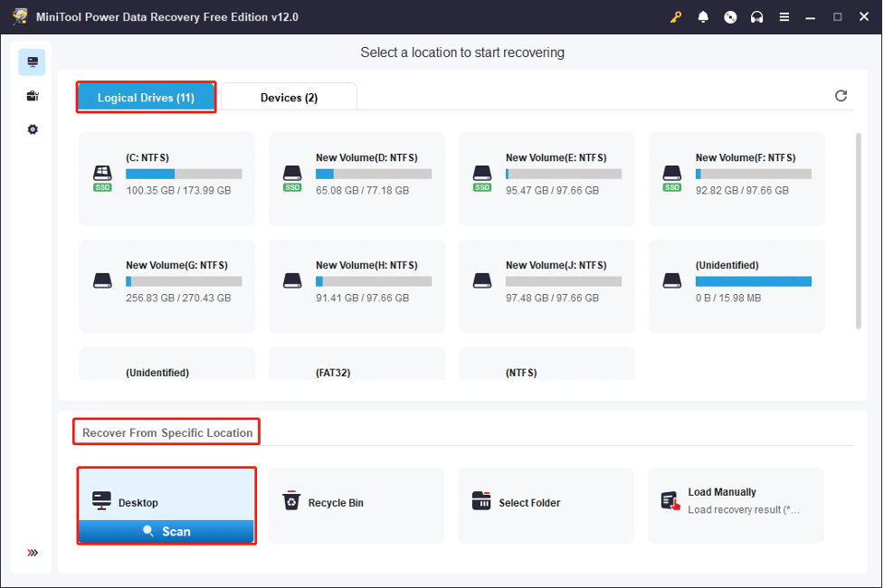
Task: Open the hamburger menu
Action: [x=784, y=16]
